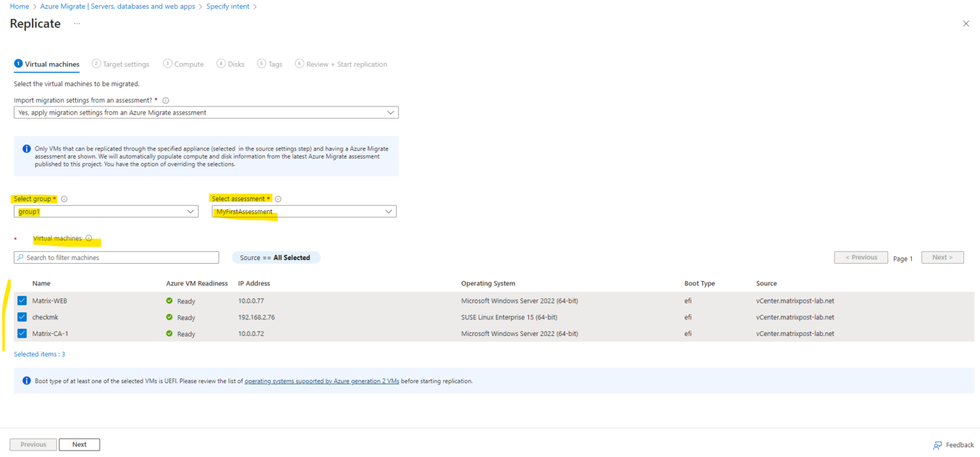Viewport: 980px width, 457px height.
Task: Click the info icon next to Select group
Action: (64, 198)
